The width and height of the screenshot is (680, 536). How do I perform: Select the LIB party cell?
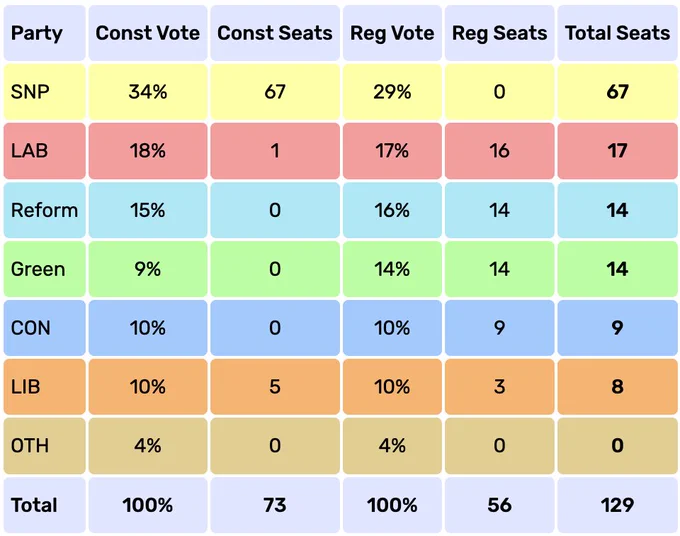[x=44, y=387]
